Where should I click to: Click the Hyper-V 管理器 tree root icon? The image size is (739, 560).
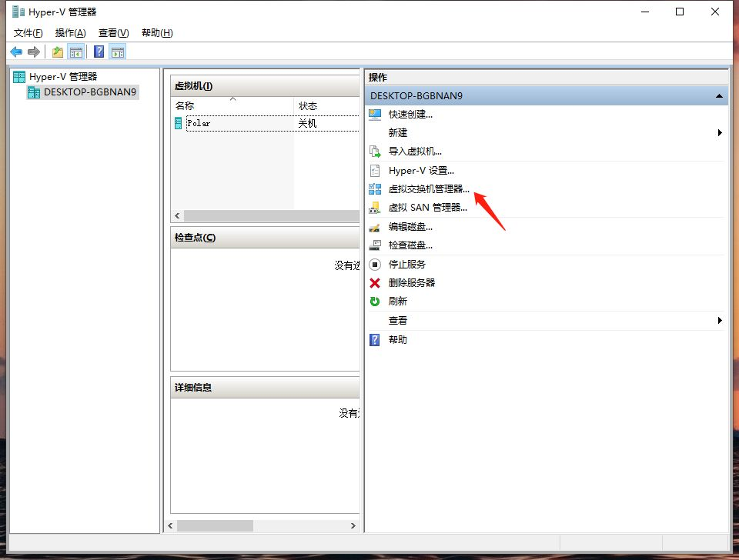click(19, 77)
